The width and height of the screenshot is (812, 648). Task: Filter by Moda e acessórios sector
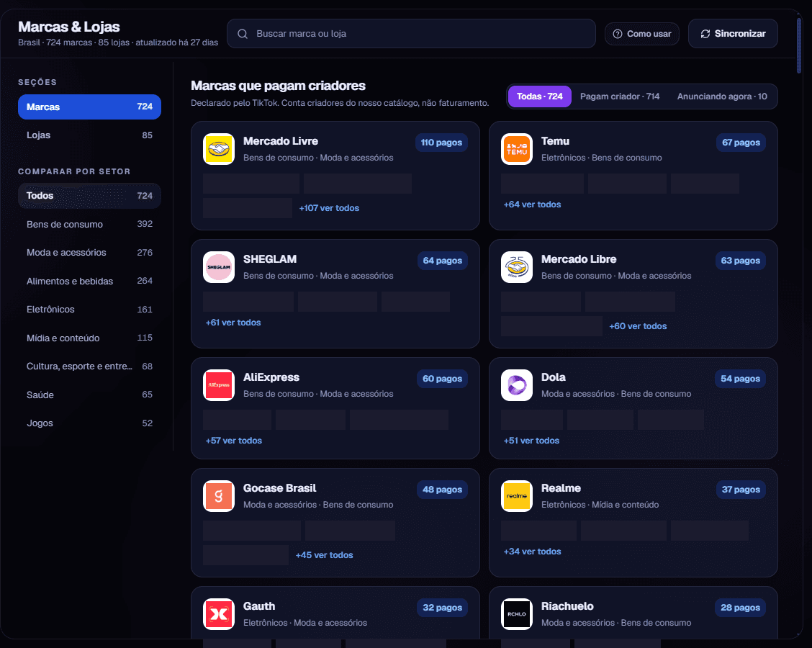pyautogui.click(x=89, y=253)
